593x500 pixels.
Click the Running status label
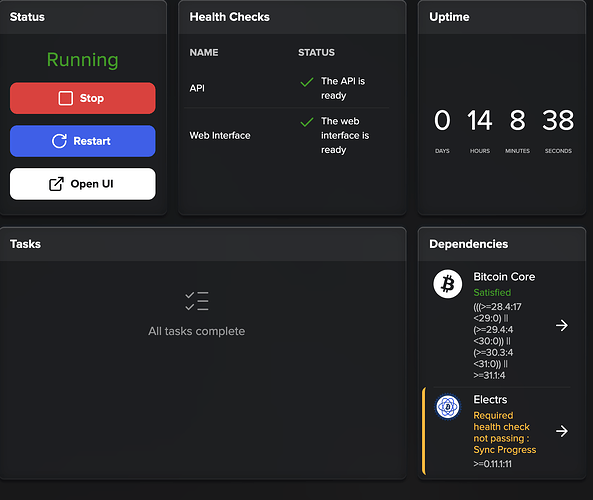point(82,60)
